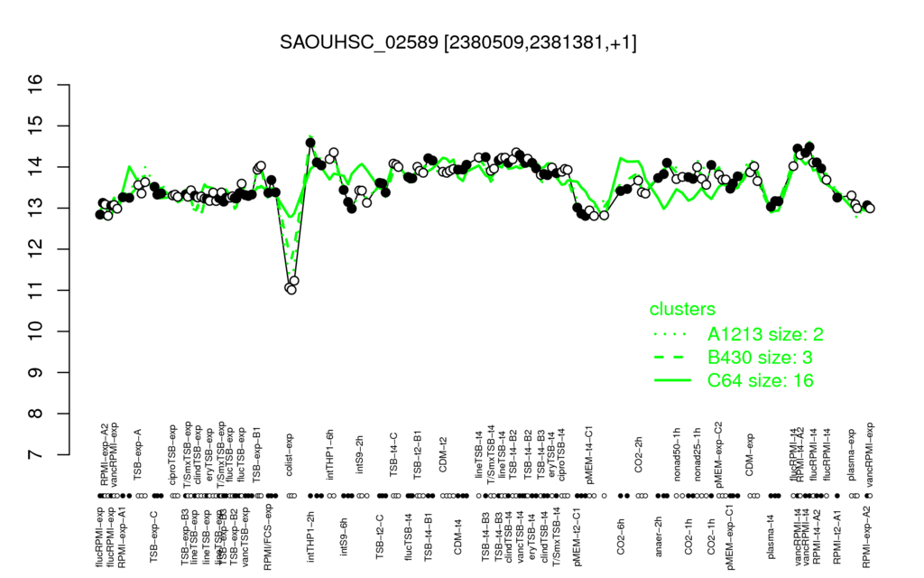Click the y-axis tick label 14
The width and height of the screenshot is (924, 578).
(36, 167)
